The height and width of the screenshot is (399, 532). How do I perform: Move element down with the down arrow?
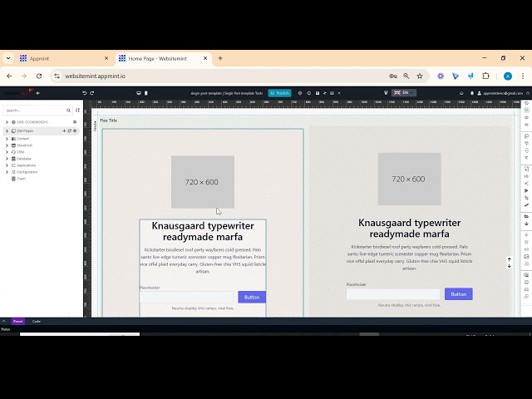point(510,266)
